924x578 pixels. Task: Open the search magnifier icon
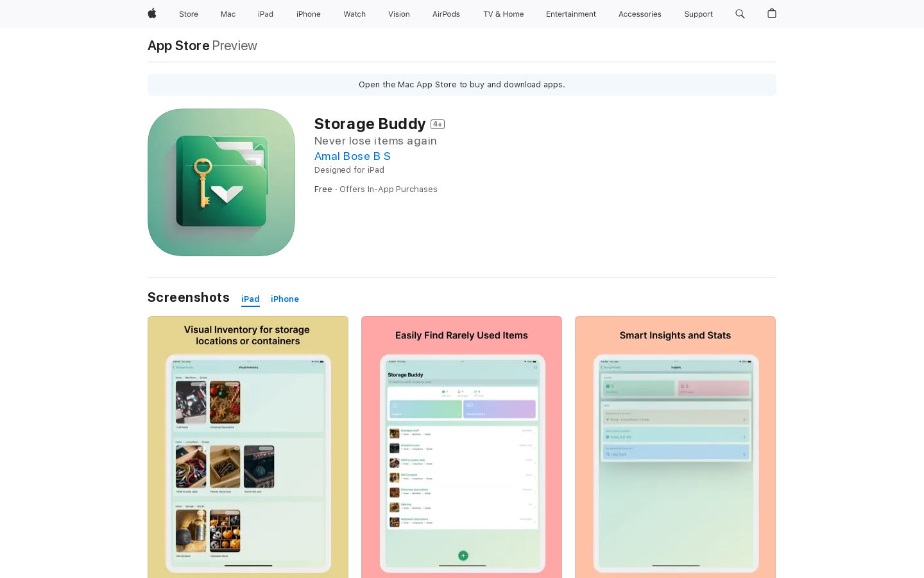coord(740,13)
